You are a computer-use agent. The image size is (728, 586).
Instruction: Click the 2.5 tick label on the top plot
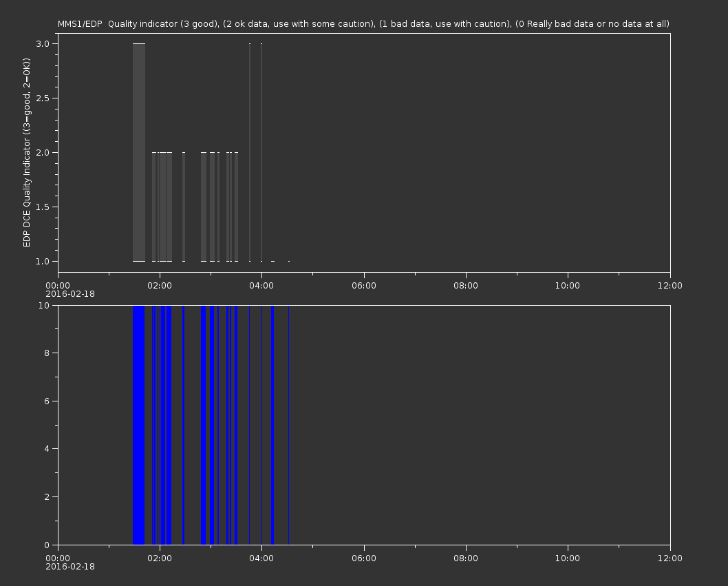[x=43, y=98]
